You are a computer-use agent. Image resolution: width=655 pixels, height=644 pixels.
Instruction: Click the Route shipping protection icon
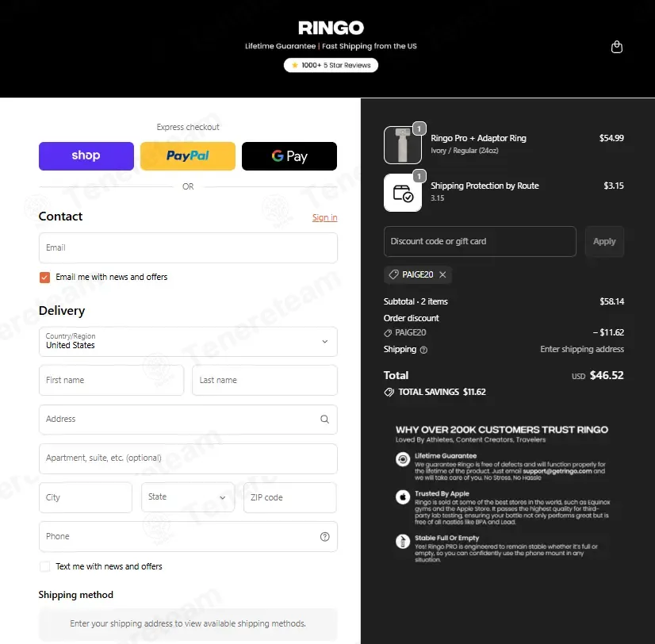coord(403,193)
